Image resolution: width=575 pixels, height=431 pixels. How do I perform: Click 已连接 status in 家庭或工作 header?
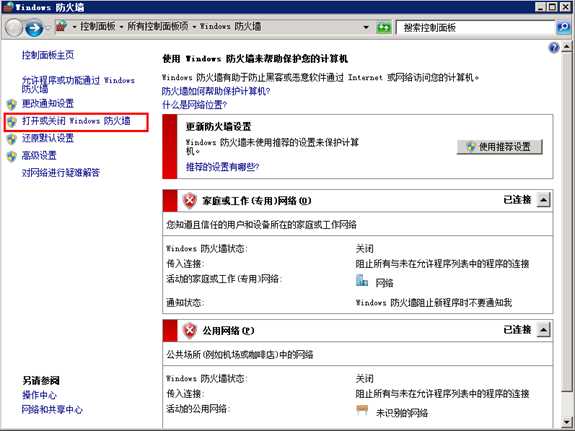click(x=517, y=200)
